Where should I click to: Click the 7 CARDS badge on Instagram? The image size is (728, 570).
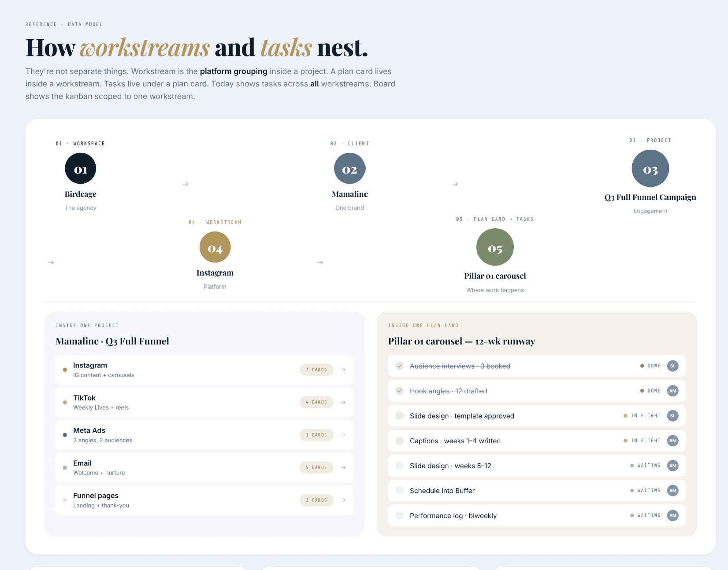tap(316, 370)
